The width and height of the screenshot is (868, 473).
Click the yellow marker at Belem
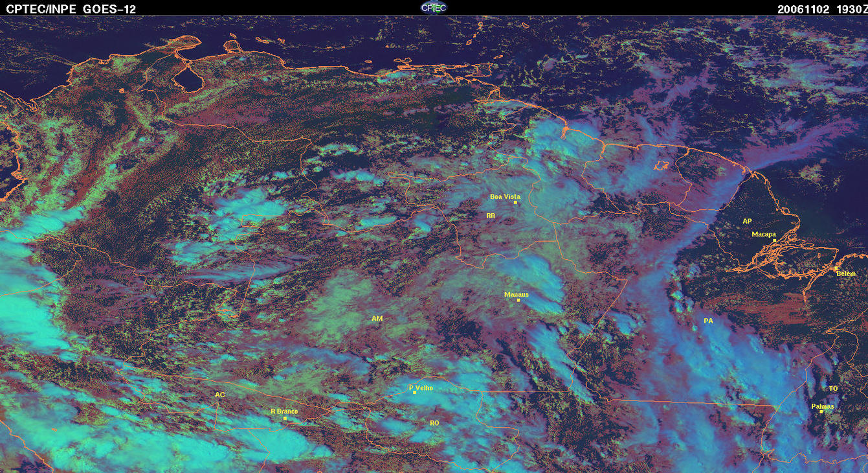coord(836,268)
